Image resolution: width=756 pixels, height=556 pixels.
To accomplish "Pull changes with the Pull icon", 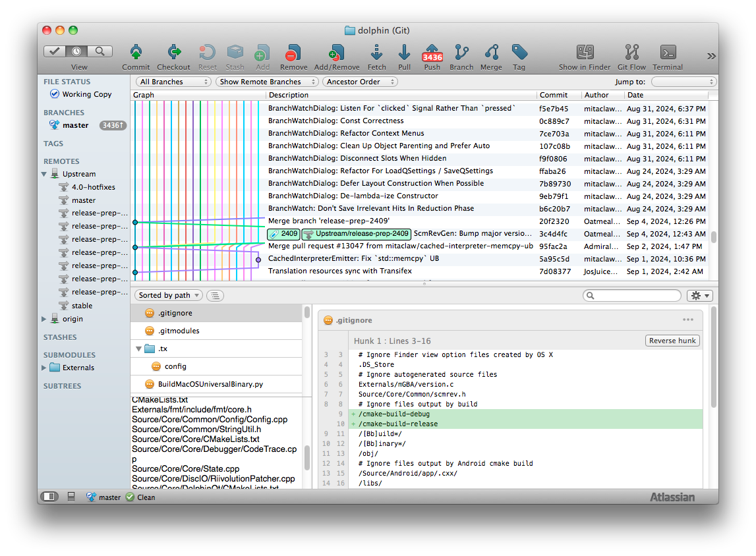I will pos(404,53).
